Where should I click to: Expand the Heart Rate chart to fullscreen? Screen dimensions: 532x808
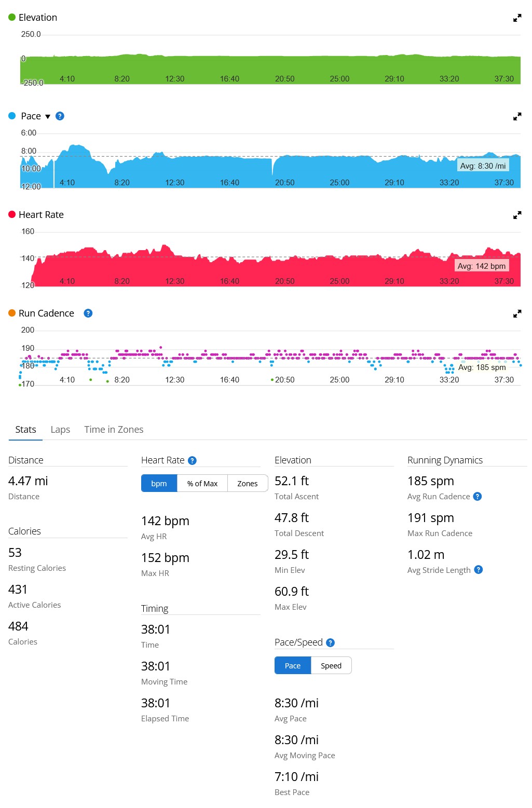pos(517,215)
